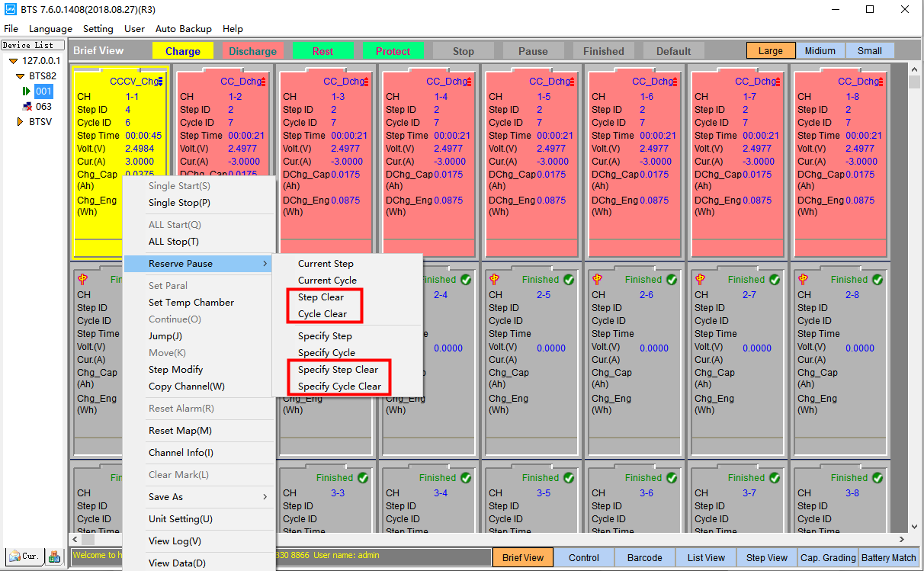The image size is (924, 571).
Task: Select device 063 in the Device List
Action: click(43, 107)
